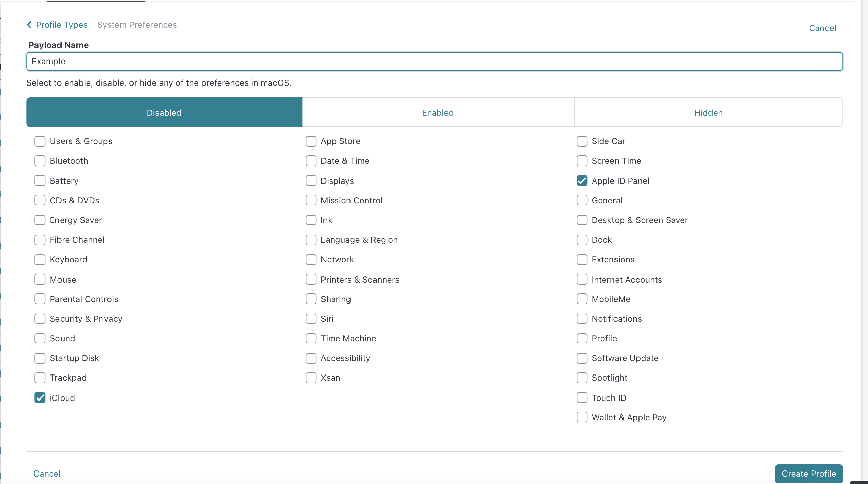Check the Startup Disk checkbox
The image size is (868, 484).
(x=40, y=358)
